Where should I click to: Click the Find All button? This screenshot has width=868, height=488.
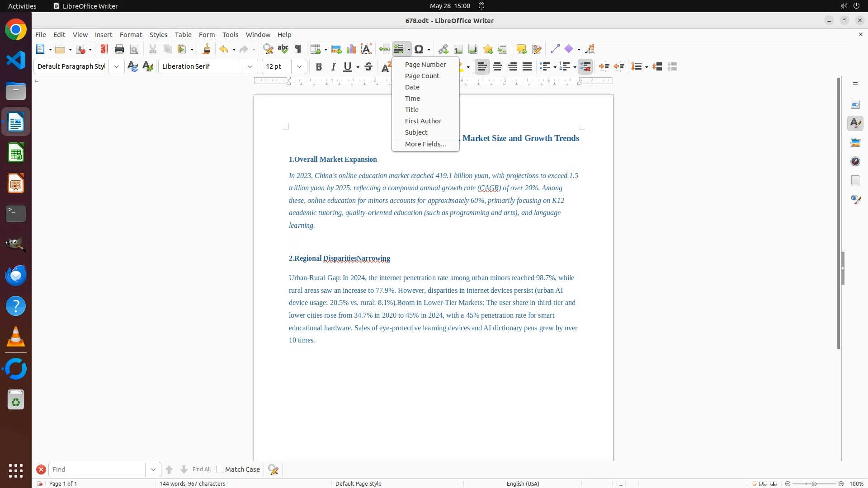(201, 469)
